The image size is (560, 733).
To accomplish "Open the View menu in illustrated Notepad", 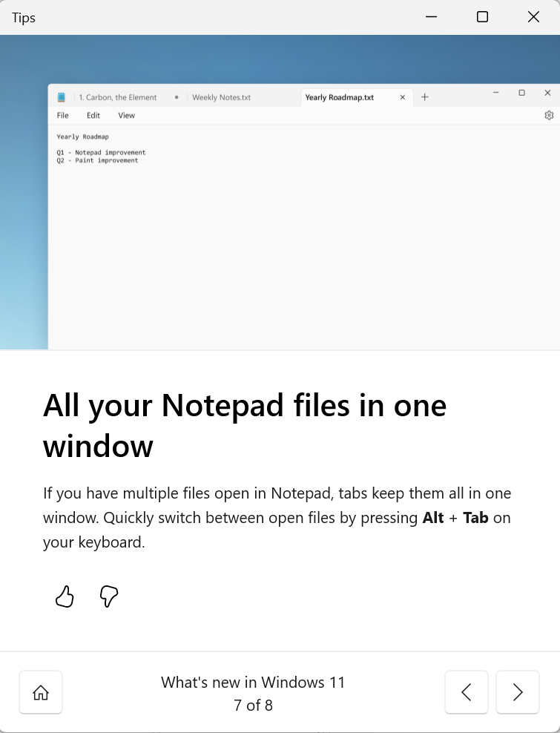I will 126,116.
